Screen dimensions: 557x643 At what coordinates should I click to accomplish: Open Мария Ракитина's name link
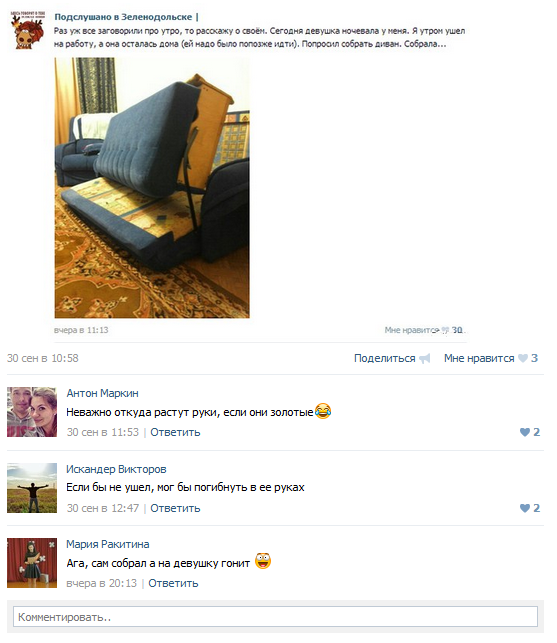[x=108, y=544]
